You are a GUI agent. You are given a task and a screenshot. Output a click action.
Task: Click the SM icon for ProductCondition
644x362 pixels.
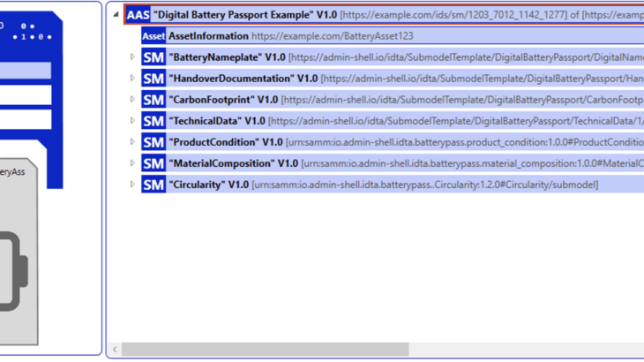pyautogui.click(x=154, y=142)
